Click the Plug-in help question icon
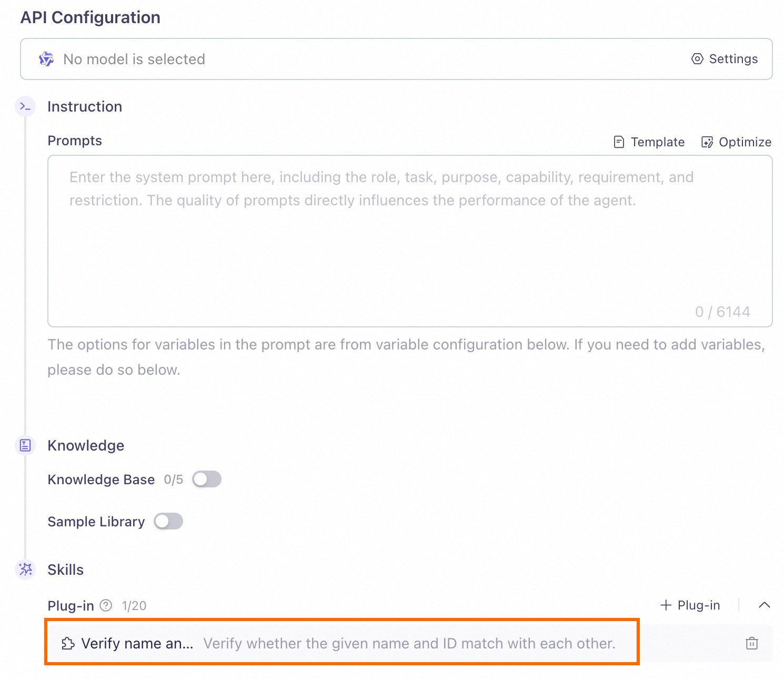Screen dimensions: 784x679 [x=106, y=605]
